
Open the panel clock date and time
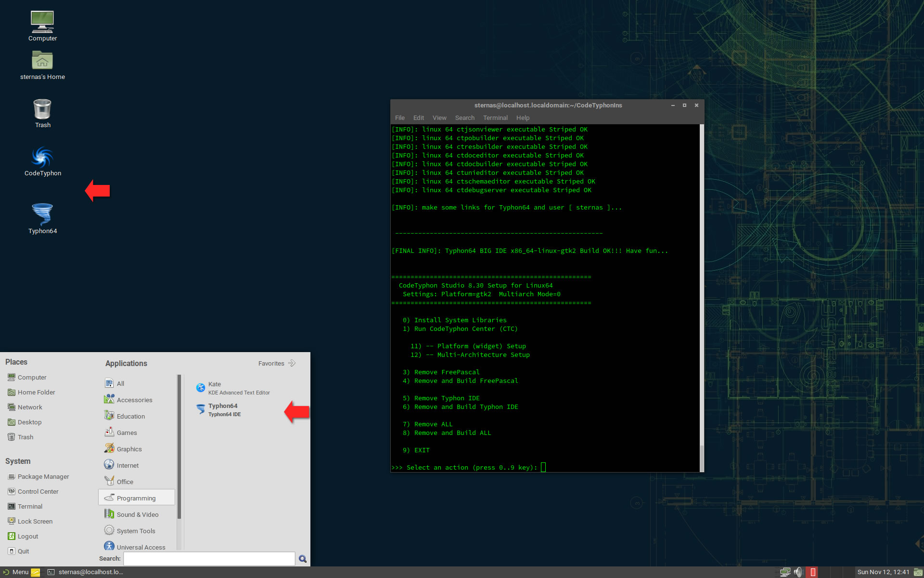883,572
